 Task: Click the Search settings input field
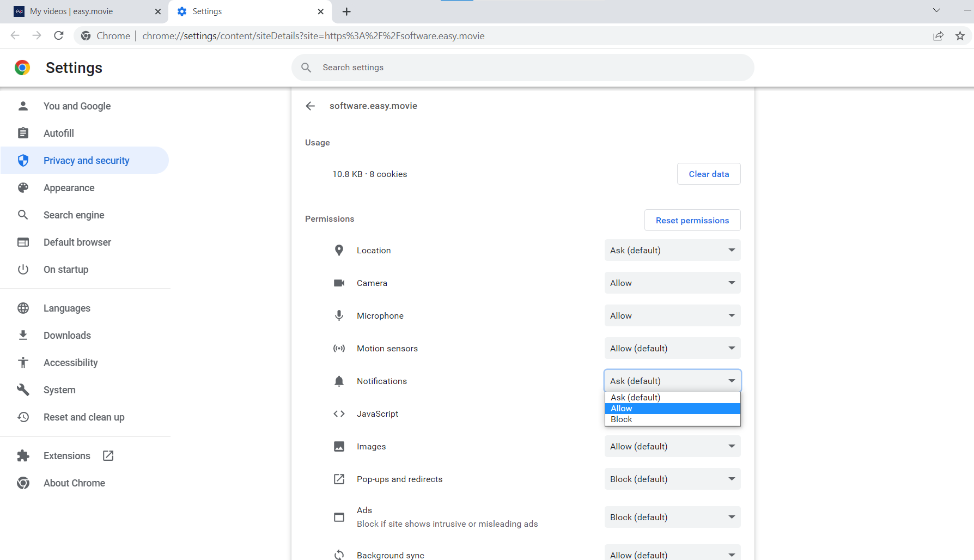click(523, 68)
